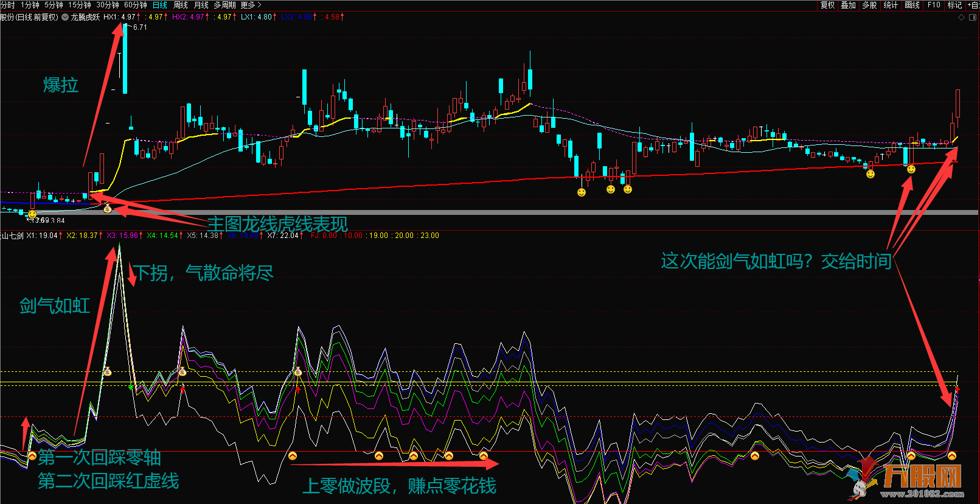Toggle the side panel icon beside the diamond
This screenshot has width=980, height=504.
(973, 17)
